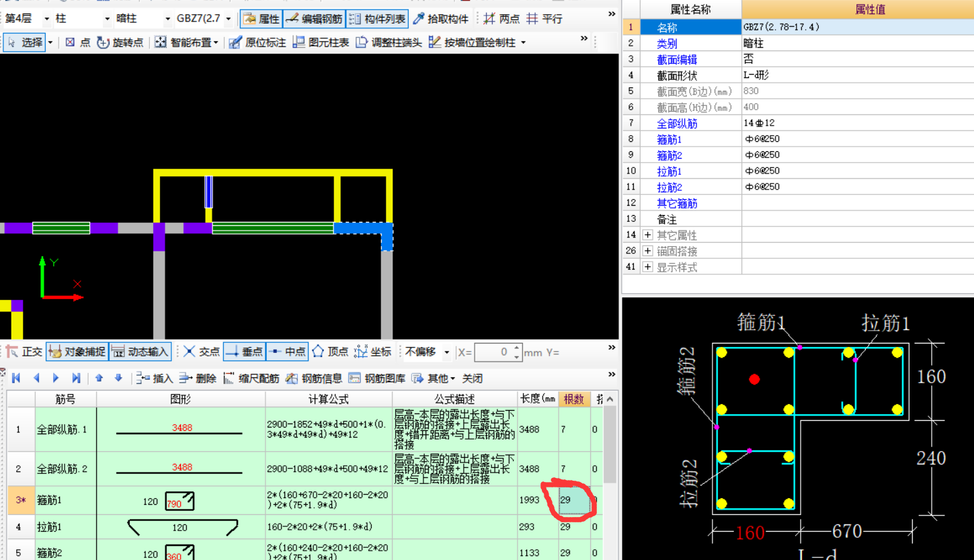Image resolution: width=974 pixels, height=560 pixels.
Task: Select the 筋号 column header
Action: coord(65,399)
